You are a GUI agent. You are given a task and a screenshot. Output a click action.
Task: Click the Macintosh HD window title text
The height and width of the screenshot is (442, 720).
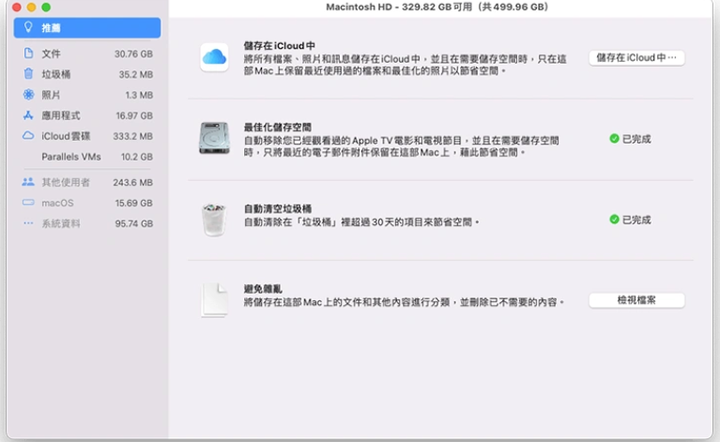coord(437,7)
